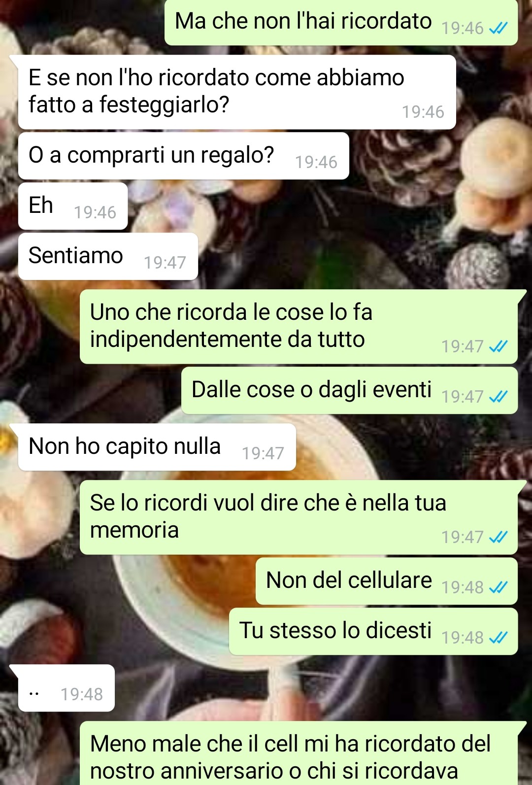
Task: Tap the 19:46 timestamp beside 'Eh'
Action: point(95,212)
